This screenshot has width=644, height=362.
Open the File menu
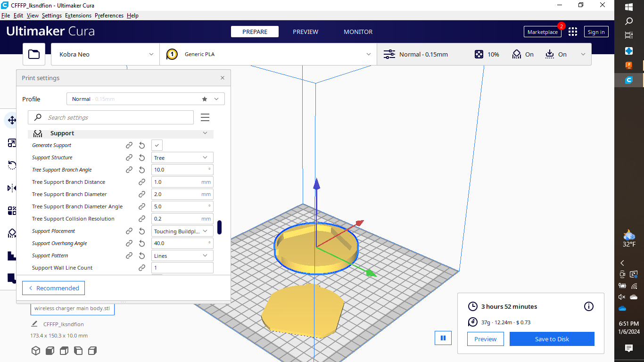6,16
